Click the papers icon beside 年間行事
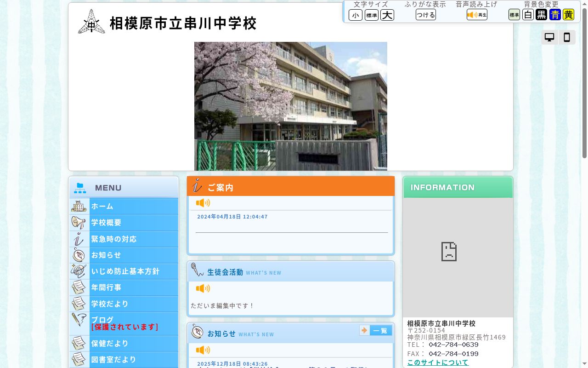This screenshot has width=588, height=368. click(x=79, y=287)
